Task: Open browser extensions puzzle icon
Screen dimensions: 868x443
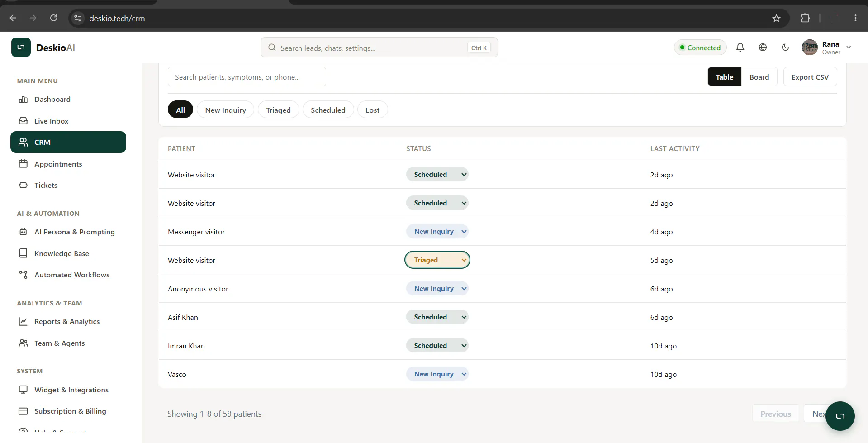Action: (805, 18)
